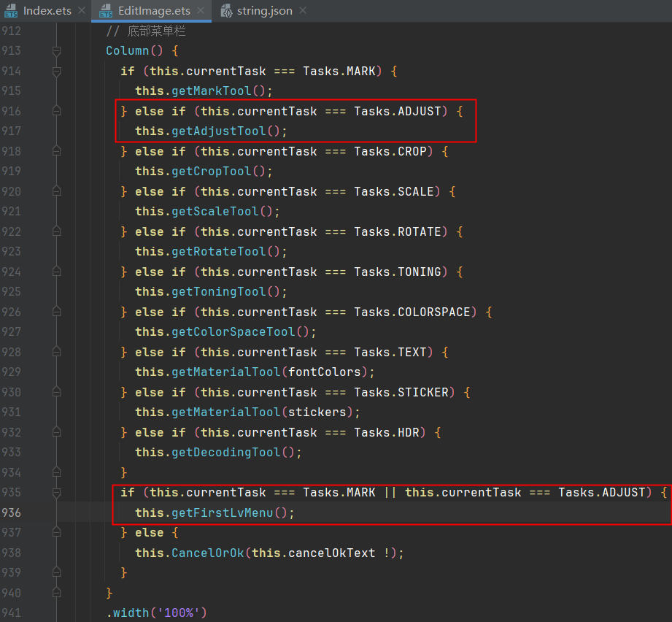Click the fold marker on line 916

(57, 112)
